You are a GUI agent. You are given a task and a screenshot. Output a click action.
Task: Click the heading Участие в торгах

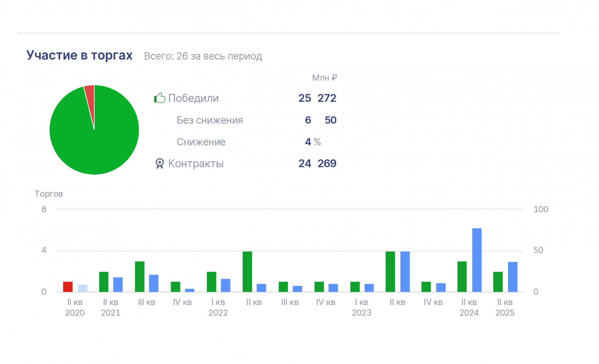[x=79, y=55]
